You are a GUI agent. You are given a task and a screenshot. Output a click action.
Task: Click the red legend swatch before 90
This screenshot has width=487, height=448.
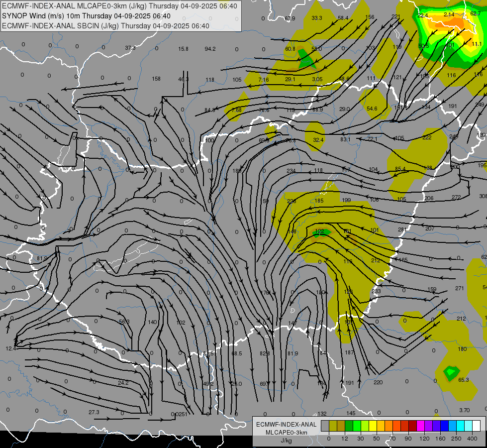click(405, 426)
